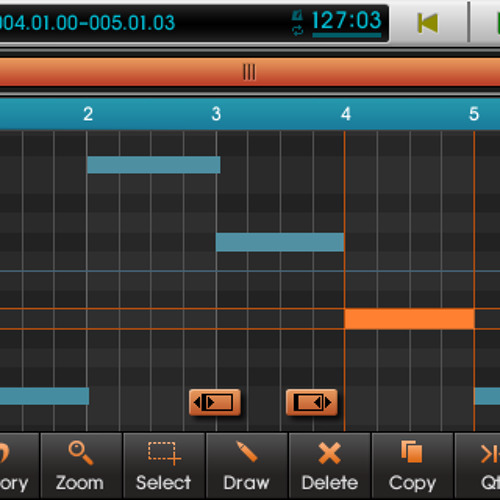
Task: Select the blue note at bottom left
Action: 44,396
